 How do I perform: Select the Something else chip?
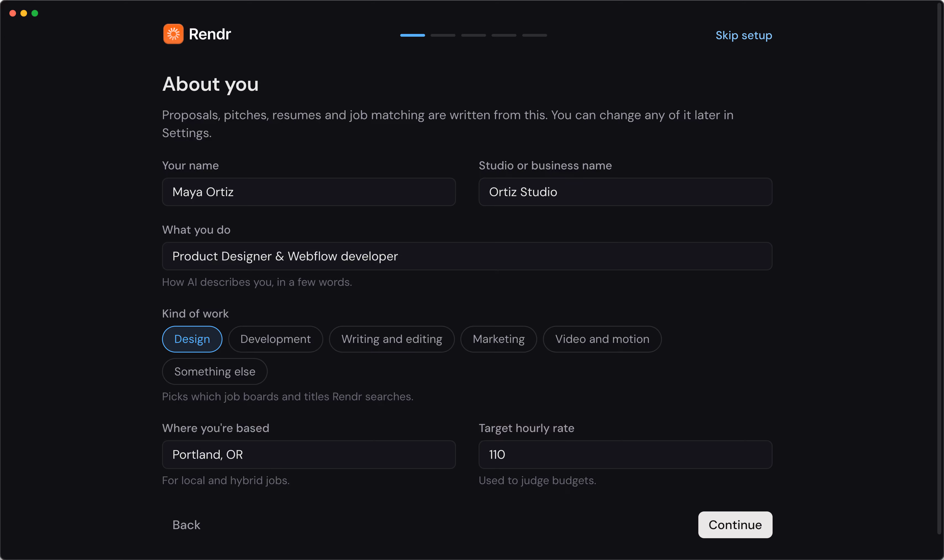(x=214, y=371)
